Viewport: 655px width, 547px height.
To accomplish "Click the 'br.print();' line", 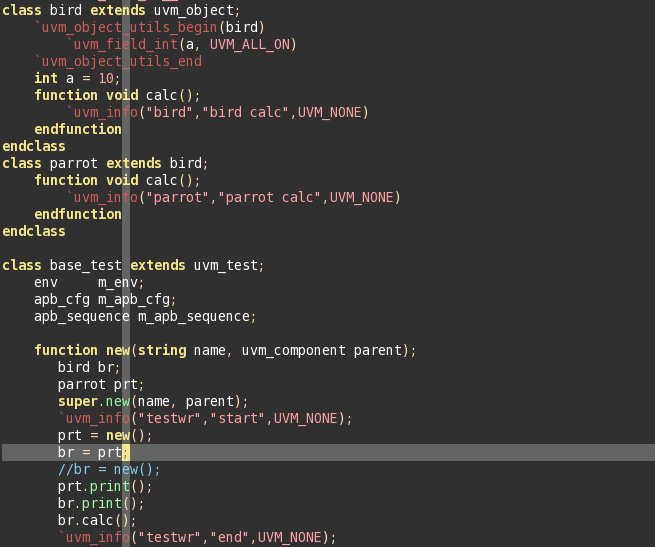I will click(x=101, y=504).
